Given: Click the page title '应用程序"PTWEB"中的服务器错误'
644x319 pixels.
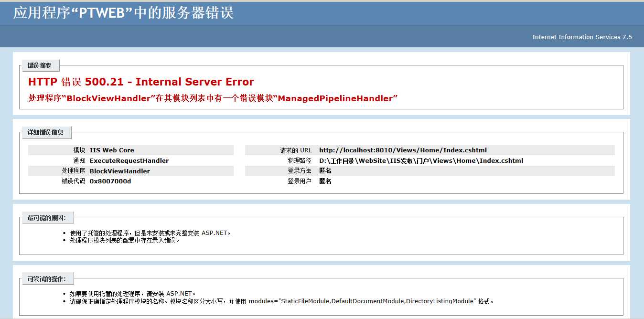Looking at the screenshot, I should (x=123, y=13).
